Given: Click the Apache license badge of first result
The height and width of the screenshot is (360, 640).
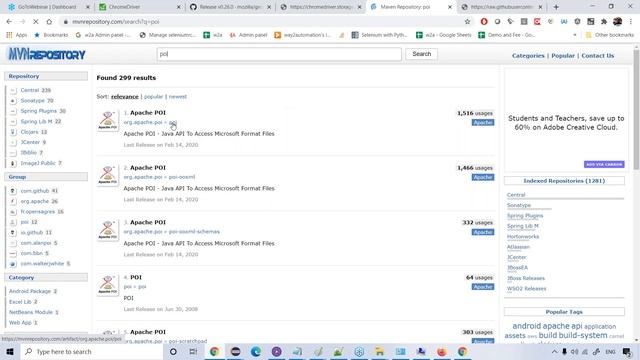Looking at the screenshot, I should coord(483,122).
